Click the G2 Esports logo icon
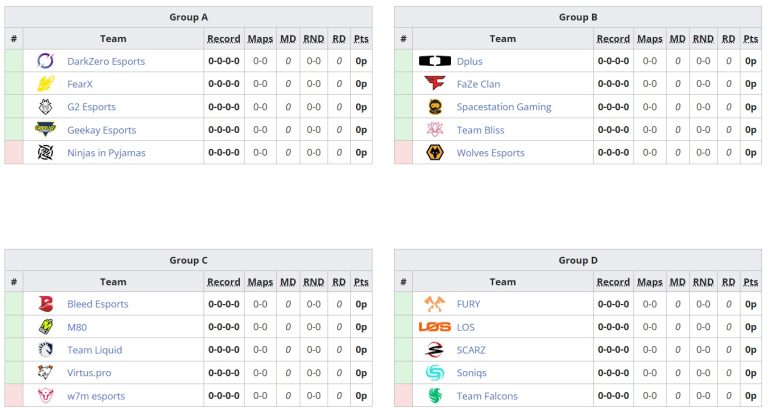770x408 pixels. [46, 107]
